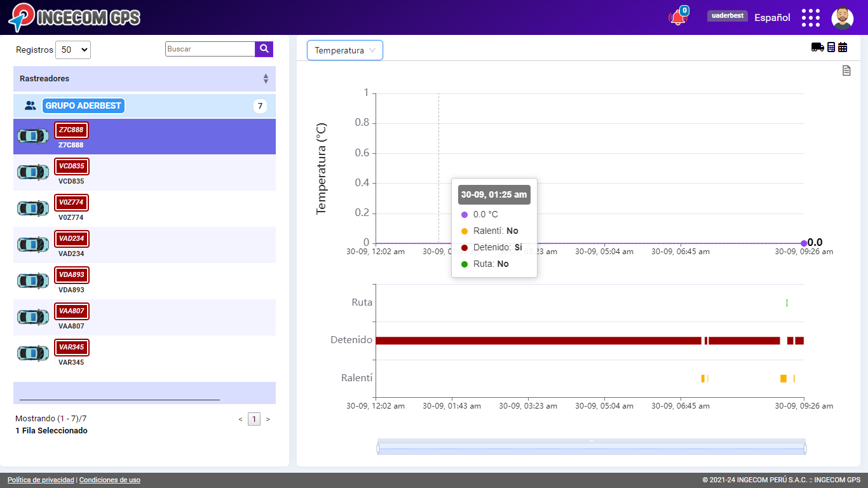The width and height of the screenshot is (868, 488).
Task: Select tracker VCD835 in the list
Action: coord(71,172)
